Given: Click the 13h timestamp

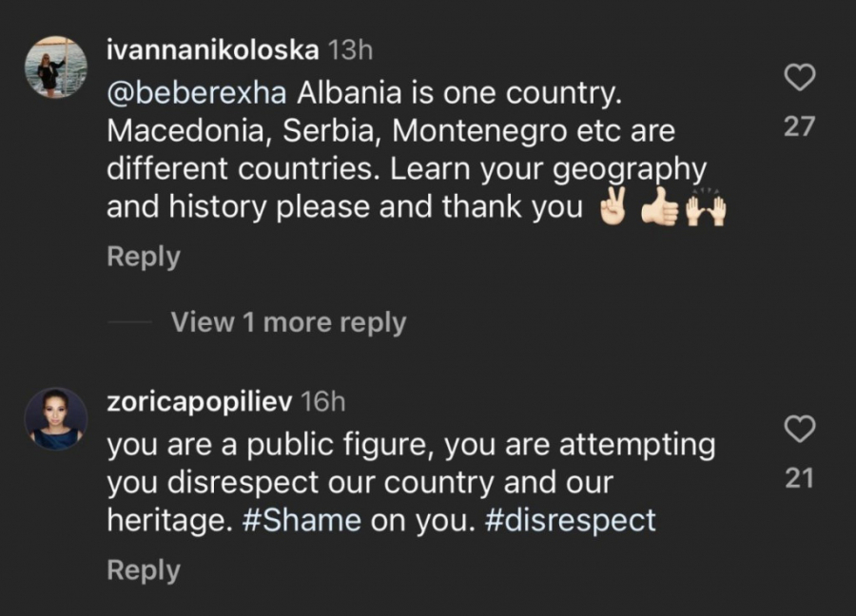Looking at the screenshot, I should click(349, 50).
